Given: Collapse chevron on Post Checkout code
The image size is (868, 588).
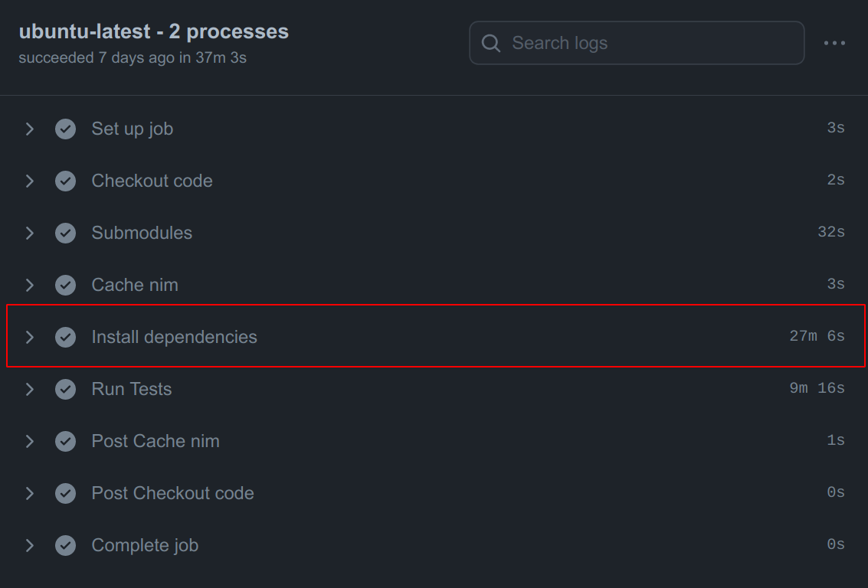Looking at the screenshot, I should coord(30,493).
